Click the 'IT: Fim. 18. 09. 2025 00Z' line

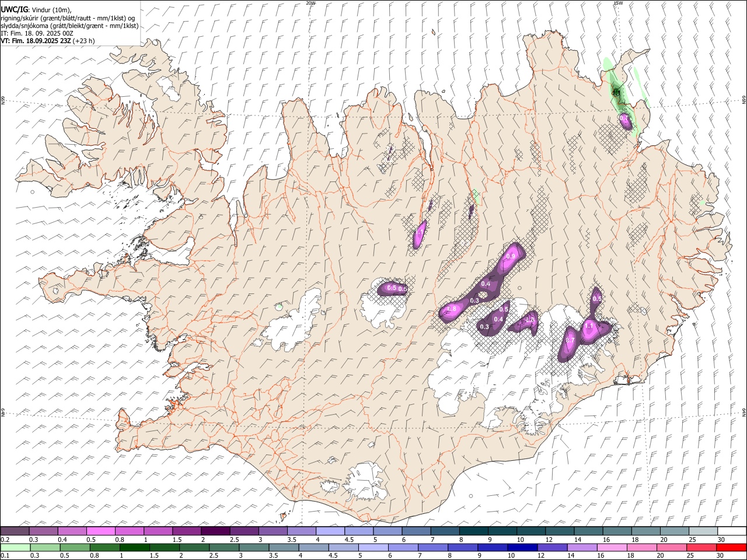(37, 33)
